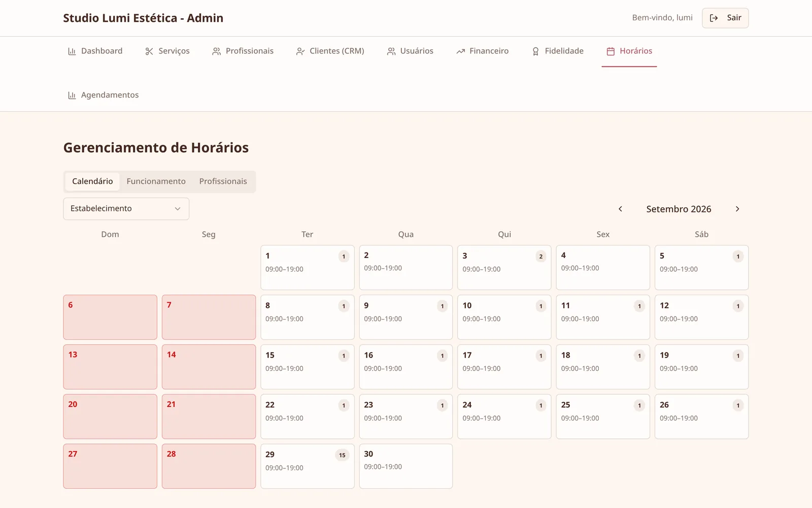The width and height of the screenshot is (812, 508).
Task: Click the Setembro 2026 month label
Action: 679,209
